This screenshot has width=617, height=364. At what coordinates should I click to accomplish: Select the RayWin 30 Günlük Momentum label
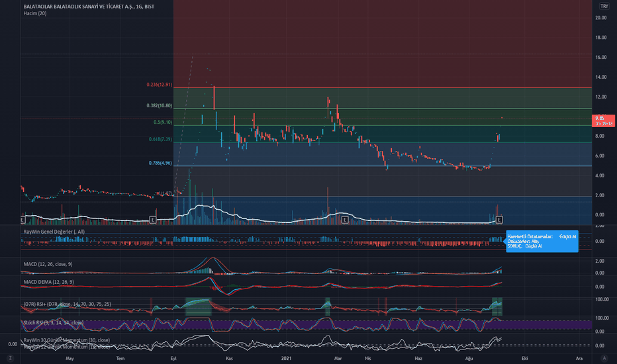66,340
